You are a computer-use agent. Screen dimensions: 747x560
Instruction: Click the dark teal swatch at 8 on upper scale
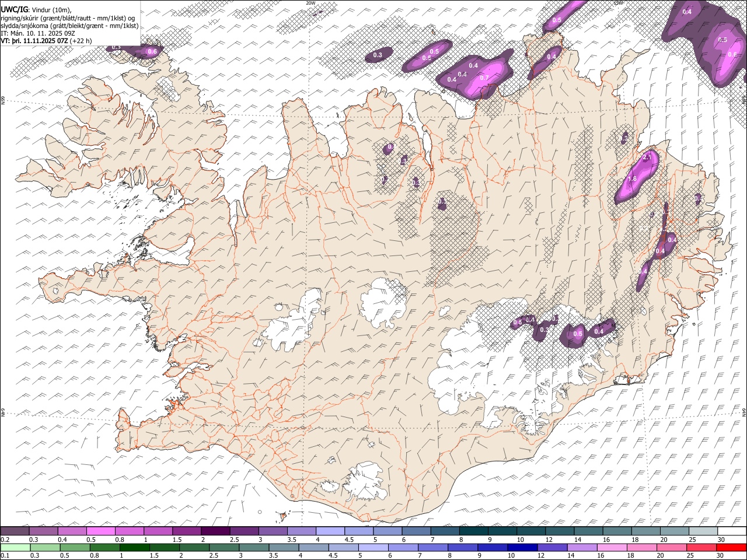coord(473,531)
